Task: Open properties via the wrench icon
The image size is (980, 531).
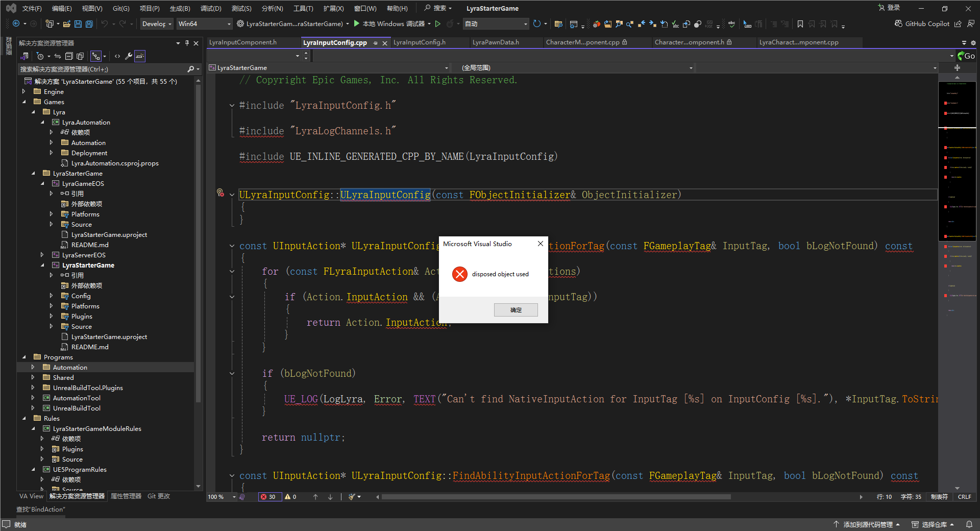Action: pyautogui.click(x=129, y=56)
